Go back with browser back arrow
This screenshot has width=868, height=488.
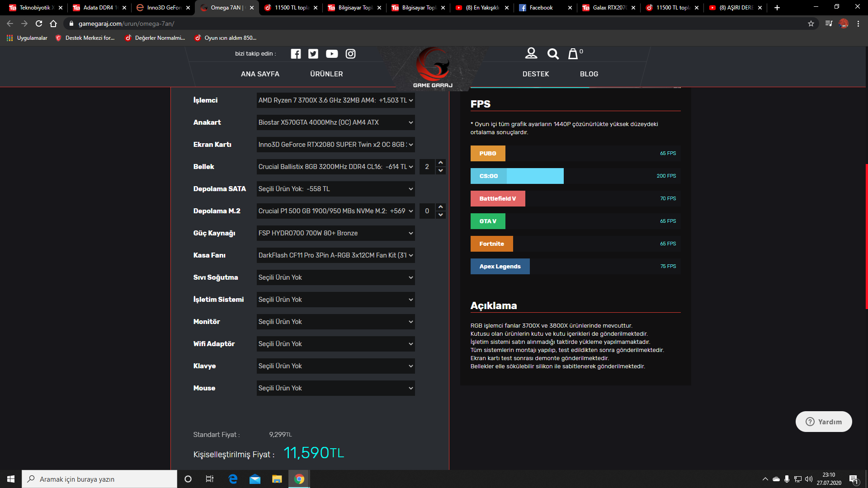coord(10,23)
